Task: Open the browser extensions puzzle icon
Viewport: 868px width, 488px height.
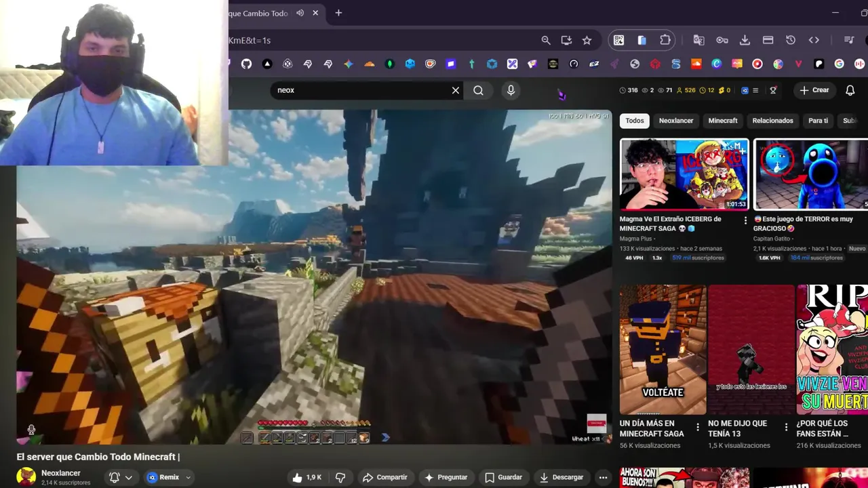Action: [665, 41]
